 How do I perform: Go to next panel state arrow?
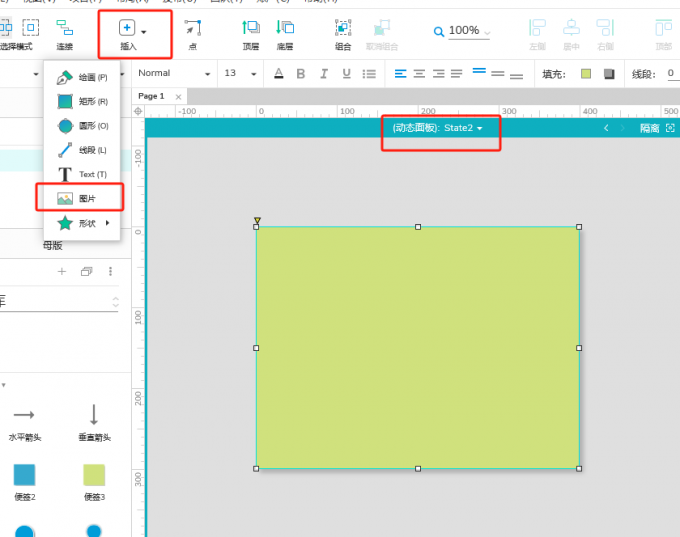coord(623,128)
